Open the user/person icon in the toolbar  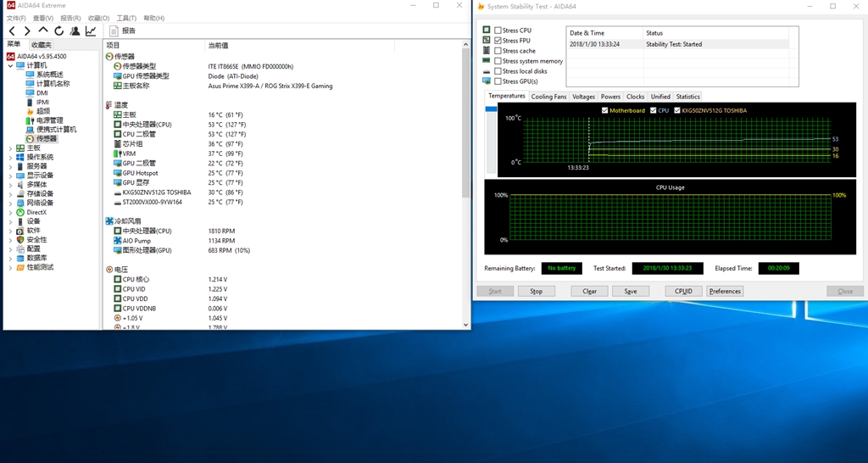coord(75,31)
